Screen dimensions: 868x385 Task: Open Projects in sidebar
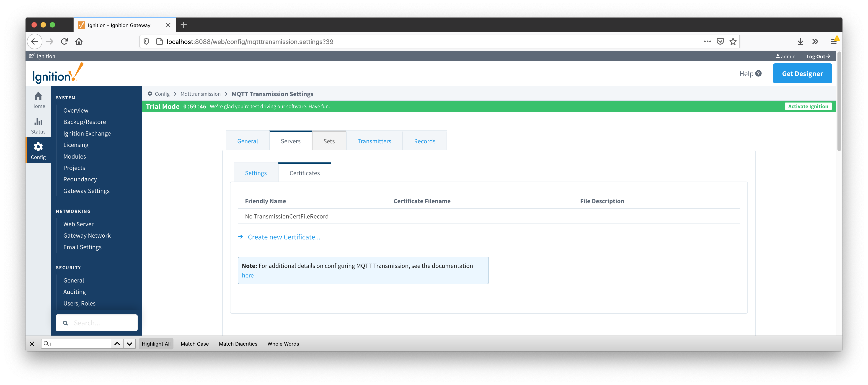click(74, 168)
